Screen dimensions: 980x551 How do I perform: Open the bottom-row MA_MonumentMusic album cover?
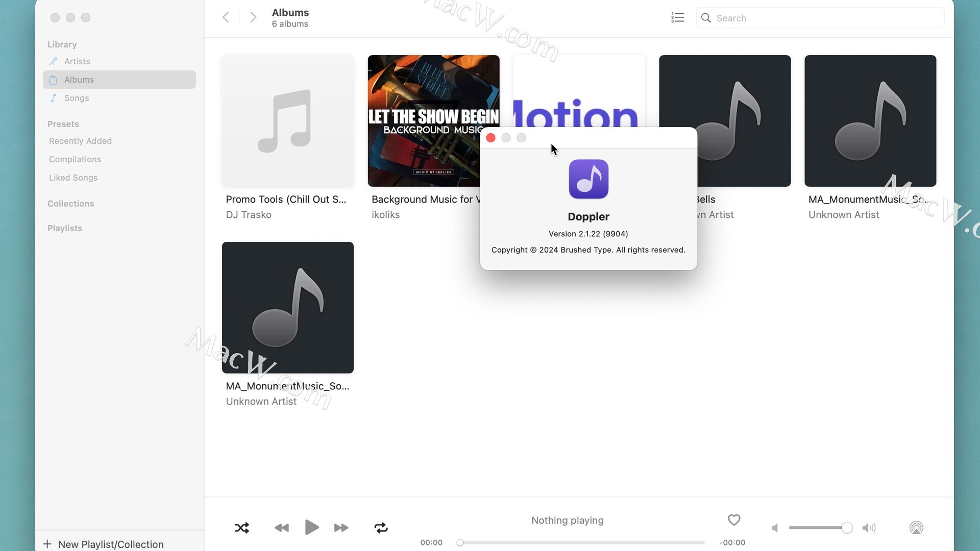[x=288, y=308]
